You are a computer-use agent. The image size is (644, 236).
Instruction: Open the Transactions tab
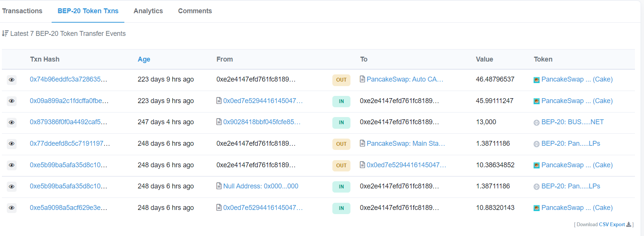[22, 11]
